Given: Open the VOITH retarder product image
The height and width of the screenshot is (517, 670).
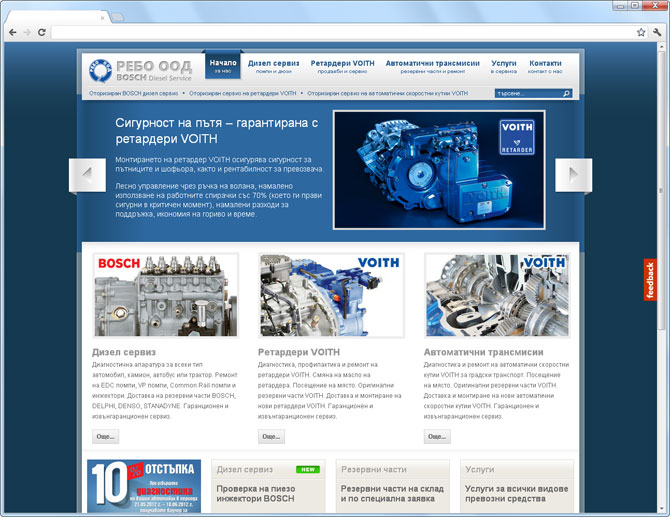Looking at the screenshot, I should (x=331, y=295).
